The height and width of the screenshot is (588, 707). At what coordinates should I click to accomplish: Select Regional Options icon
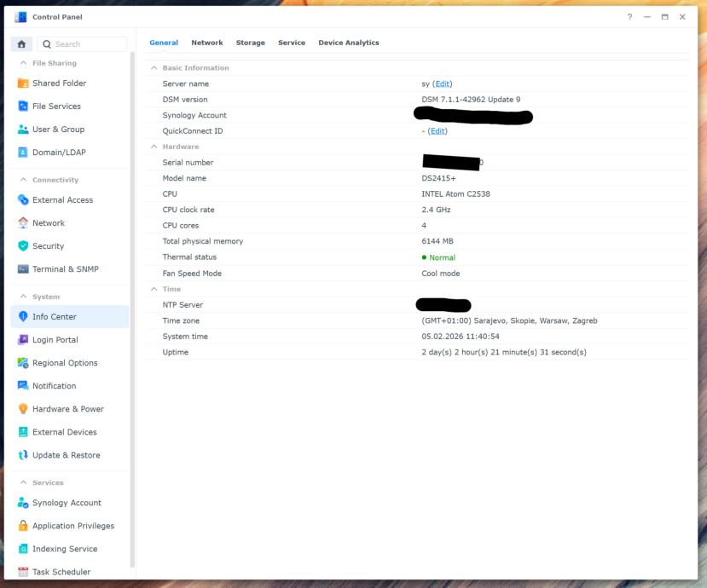point(23,363)
